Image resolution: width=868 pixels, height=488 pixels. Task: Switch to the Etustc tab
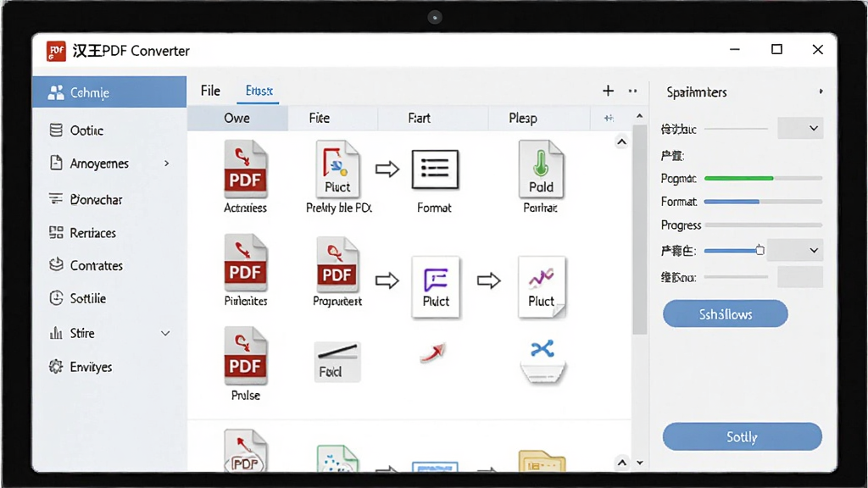click(259, 91)
